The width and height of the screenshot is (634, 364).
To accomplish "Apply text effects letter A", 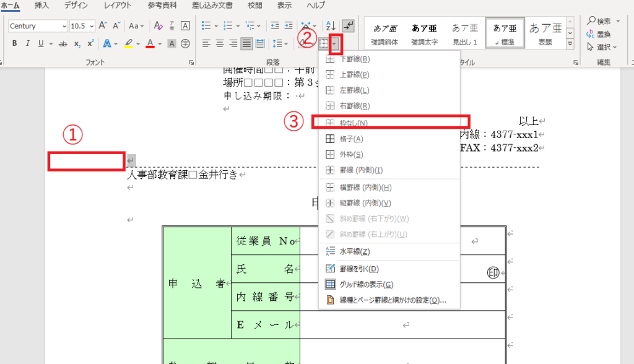I will click(106, 43).
